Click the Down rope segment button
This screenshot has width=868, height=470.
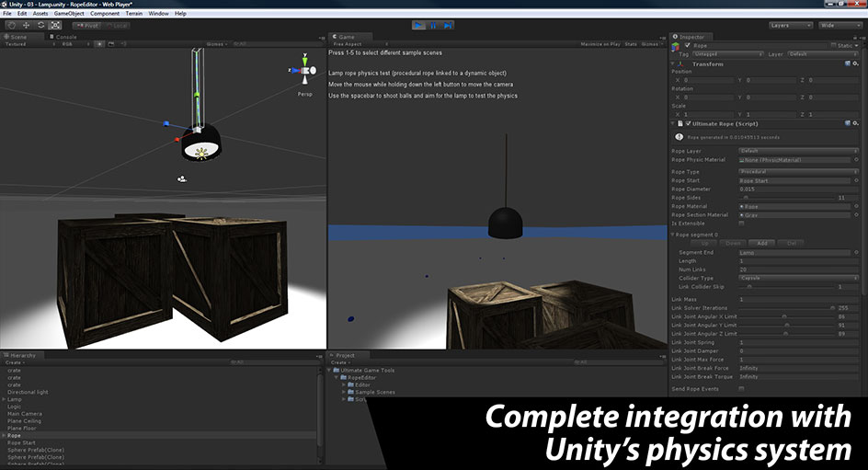coord(734,243)
